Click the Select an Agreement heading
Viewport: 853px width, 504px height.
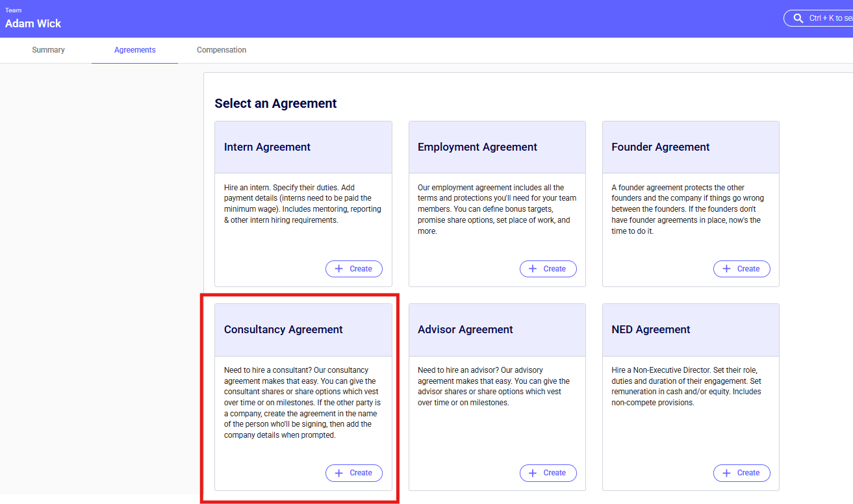(275, 103)
